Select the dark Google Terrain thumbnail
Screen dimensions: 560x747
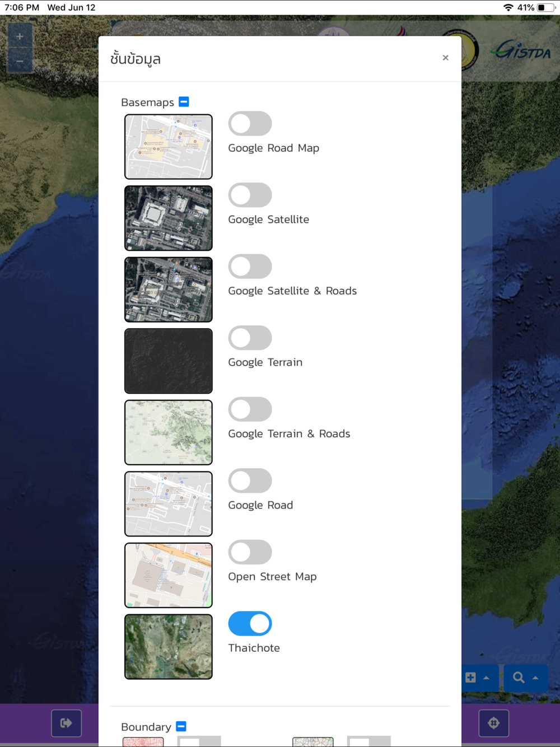pyautogui.click(x=169, y=361)
